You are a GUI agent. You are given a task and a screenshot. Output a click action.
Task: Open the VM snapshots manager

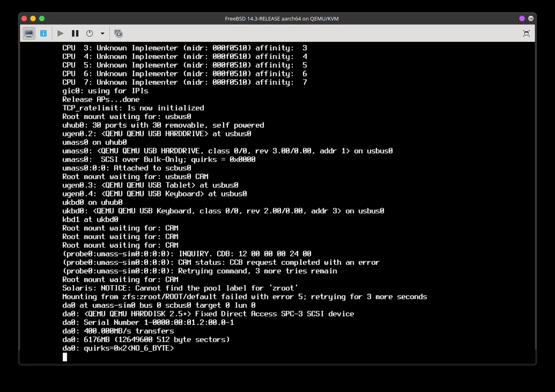[x=118, y=33]
